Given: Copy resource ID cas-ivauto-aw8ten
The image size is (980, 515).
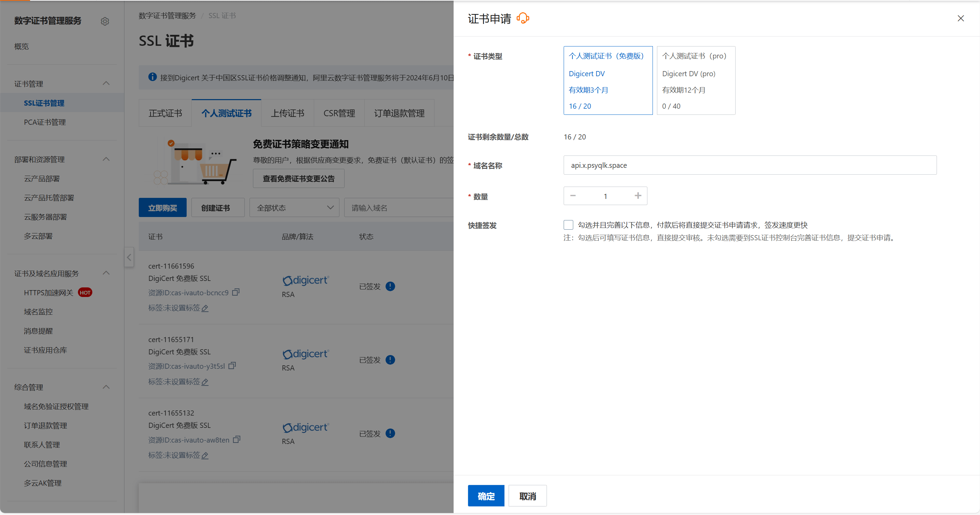Looking at the screenshot, I should [237, 439].
